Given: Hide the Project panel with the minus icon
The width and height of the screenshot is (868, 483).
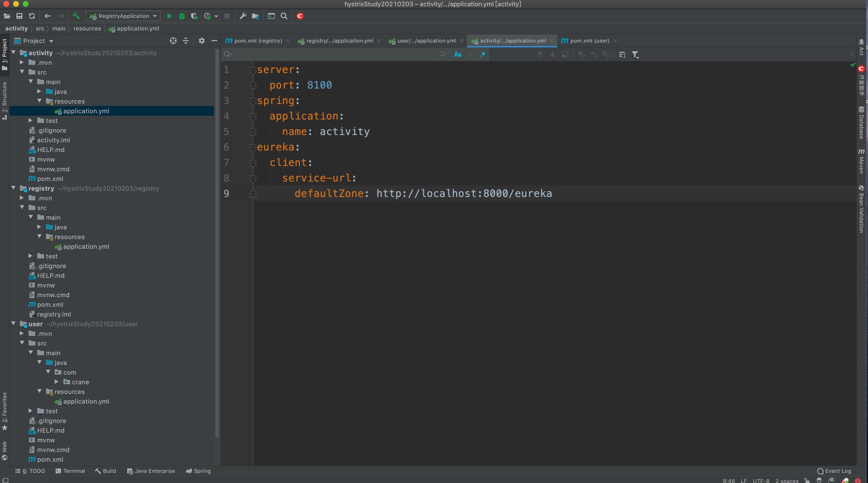Looking at the screenshot, I should (214, 41).
